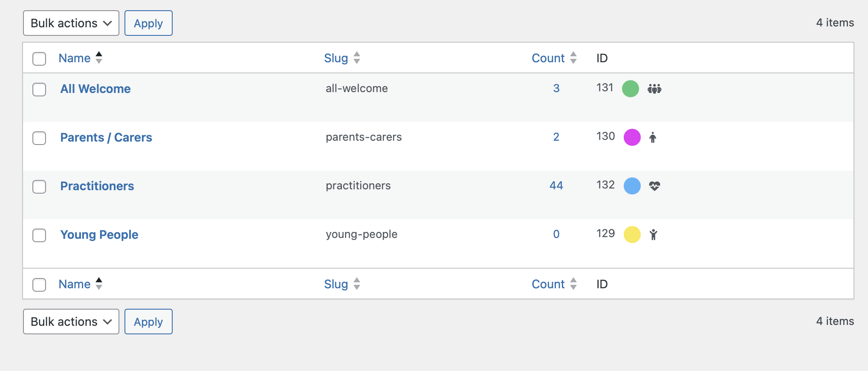Toggle the select-all checkbox in the top header
Viewport: 868px width, 371px height.
click(x=39, y=59)
